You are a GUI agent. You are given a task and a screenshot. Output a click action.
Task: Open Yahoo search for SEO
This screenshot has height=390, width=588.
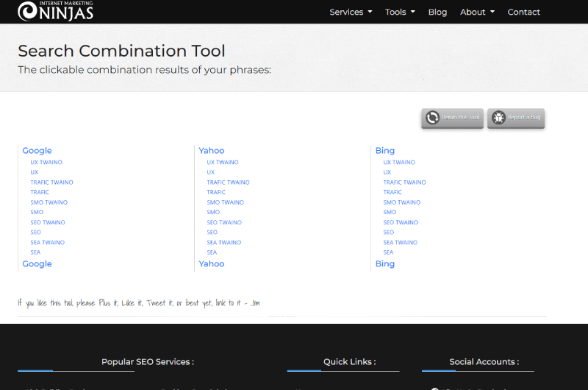(x=212, y=233)
